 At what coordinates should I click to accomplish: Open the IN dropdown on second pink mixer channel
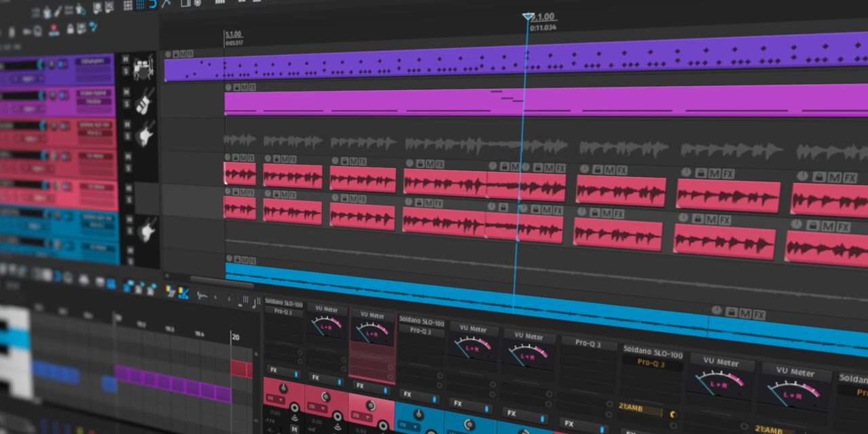pyautogui.click(x=317, y=410)
